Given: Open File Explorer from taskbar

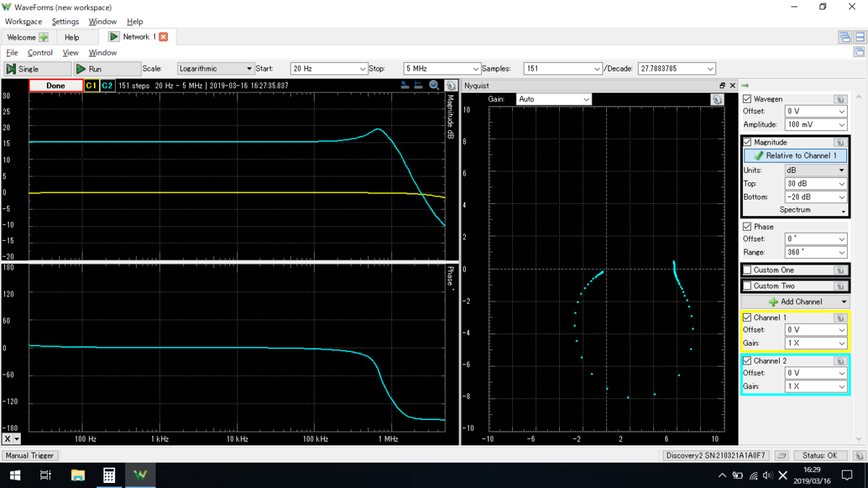Looking at the screenshot, I should point(77,475).
